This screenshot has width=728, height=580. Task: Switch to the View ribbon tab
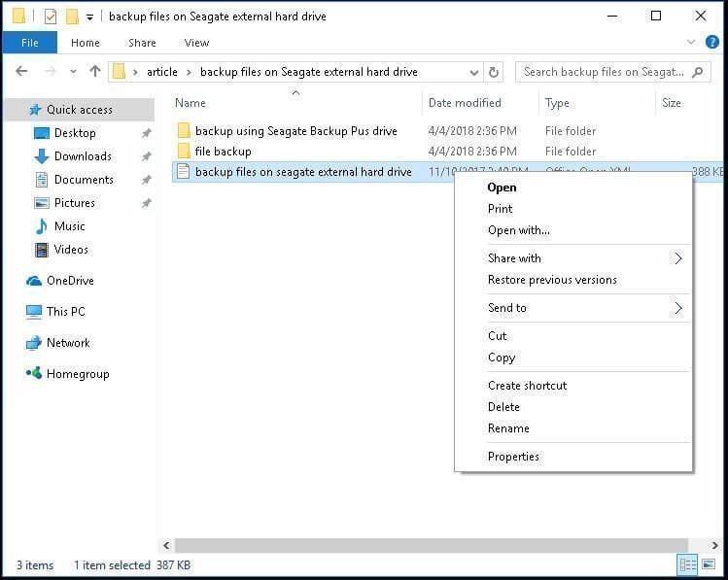coord(196,43)
